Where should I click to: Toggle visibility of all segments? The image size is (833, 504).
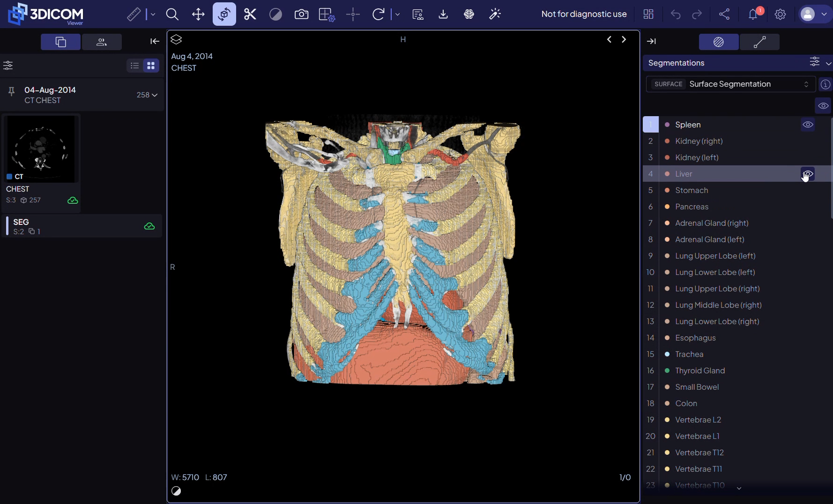[823, 106]
